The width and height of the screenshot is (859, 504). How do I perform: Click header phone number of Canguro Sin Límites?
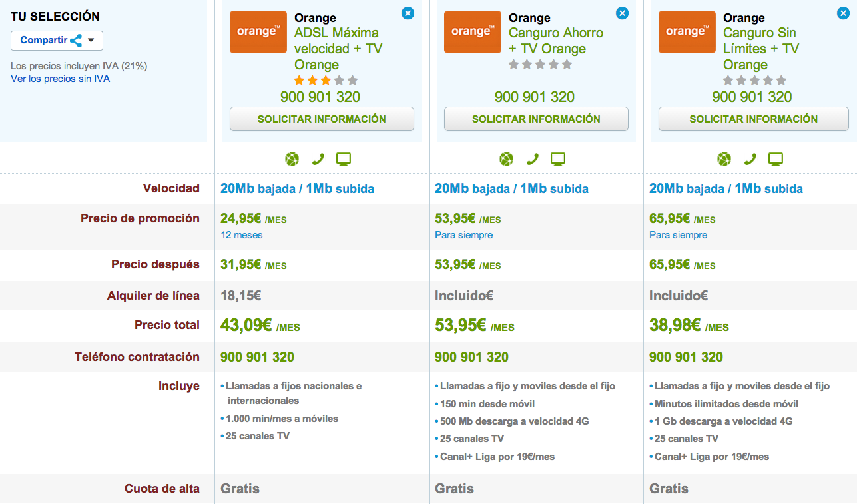752,97
